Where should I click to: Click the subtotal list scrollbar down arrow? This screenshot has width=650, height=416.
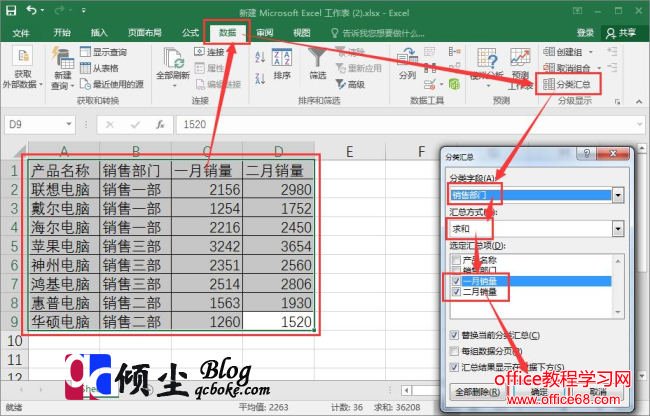click(618, 312)
